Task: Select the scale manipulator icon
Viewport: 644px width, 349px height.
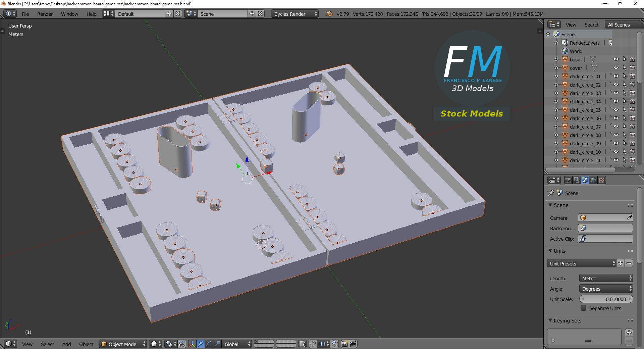Action: pyautogui.click(x=217, y=344)
